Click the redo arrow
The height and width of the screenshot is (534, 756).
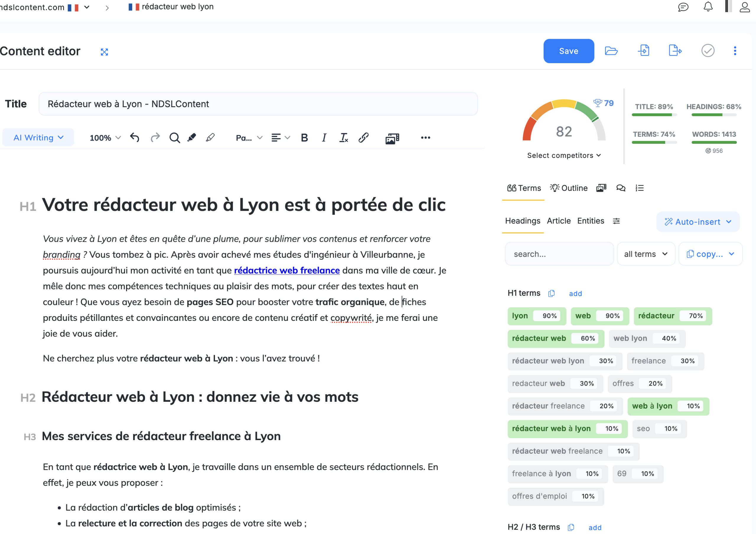(x=155, y=138)
